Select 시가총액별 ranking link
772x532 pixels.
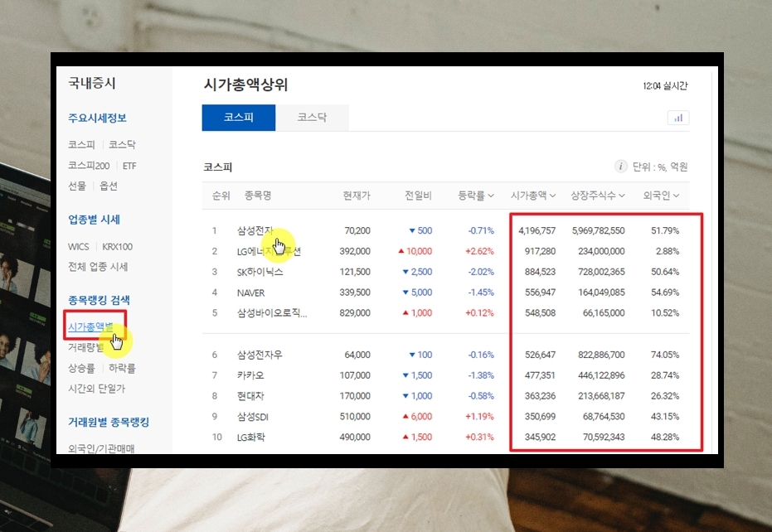pos(90,326)
